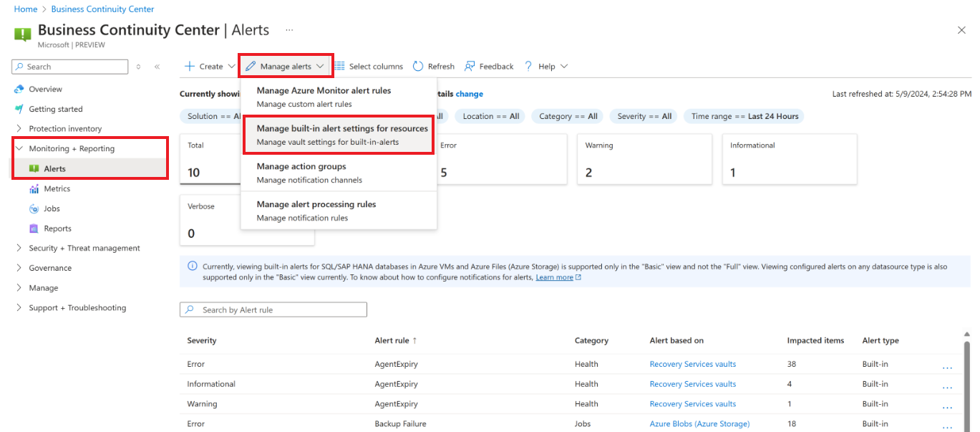Open Jobs via its sidebar icon

34,209
